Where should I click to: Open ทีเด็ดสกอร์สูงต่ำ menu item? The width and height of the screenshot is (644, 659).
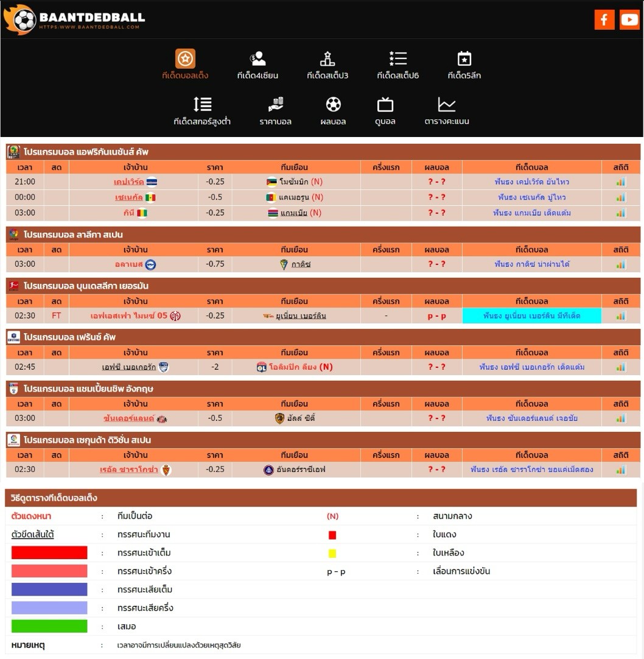[x=202, y=111]
